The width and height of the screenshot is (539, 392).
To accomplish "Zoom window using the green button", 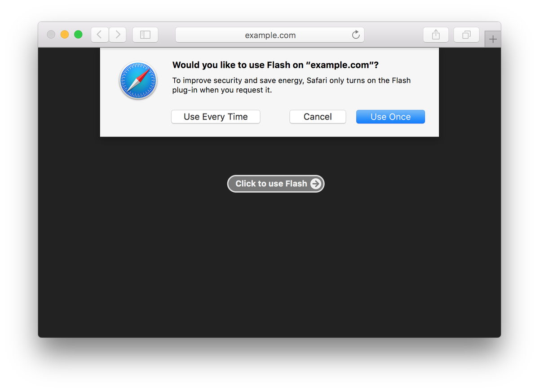I will 78,35.
